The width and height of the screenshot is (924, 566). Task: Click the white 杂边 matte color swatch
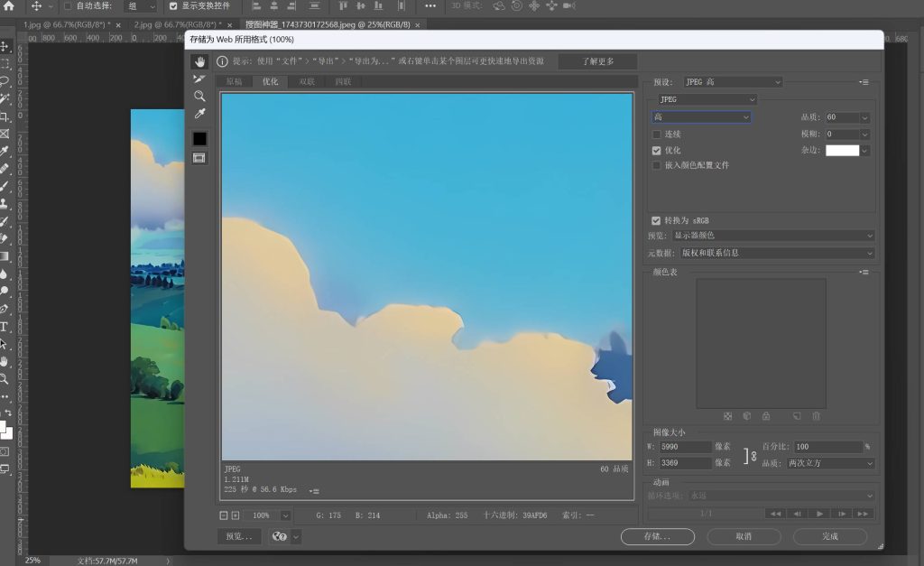(842, 150)
